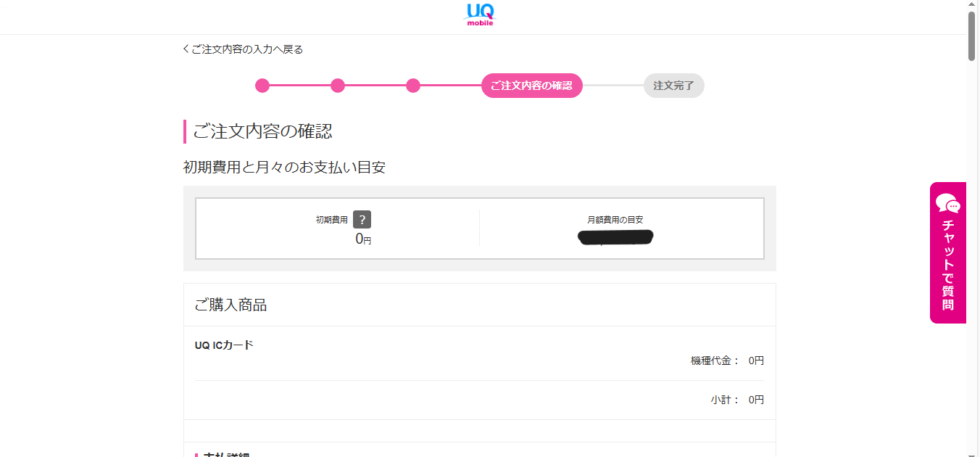Click the UQ ICカード product name
The height and width of the screenshot is (457, 980).
(224, 345)
